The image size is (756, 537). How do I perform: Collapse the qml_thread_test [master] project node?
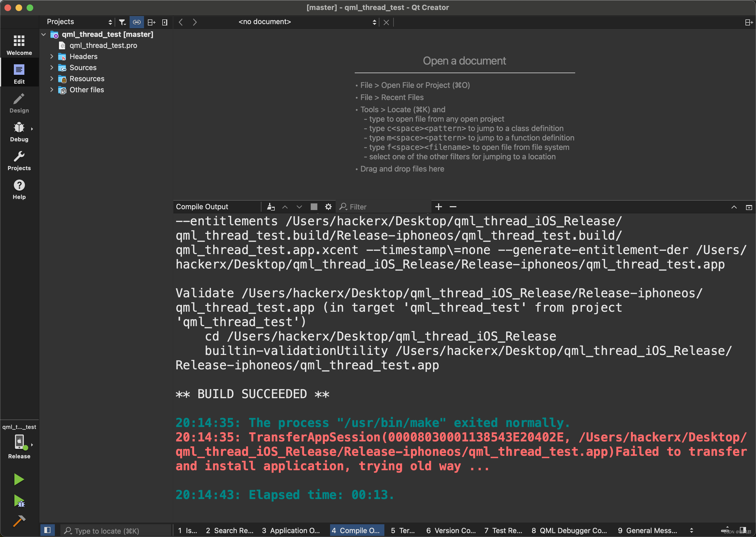click(x=44, y=34)
